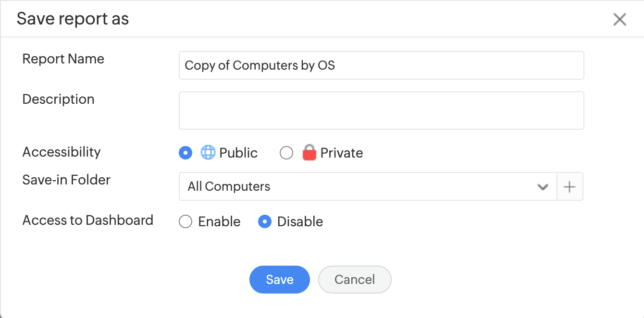The image size is (644, 318).
Task: Close the Save report as dialog
Action: pyautogui.click(x=619, y=19)
